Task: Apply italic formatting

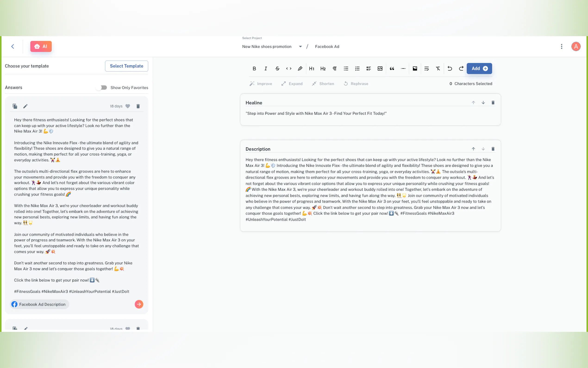Action: coord(266,69)
